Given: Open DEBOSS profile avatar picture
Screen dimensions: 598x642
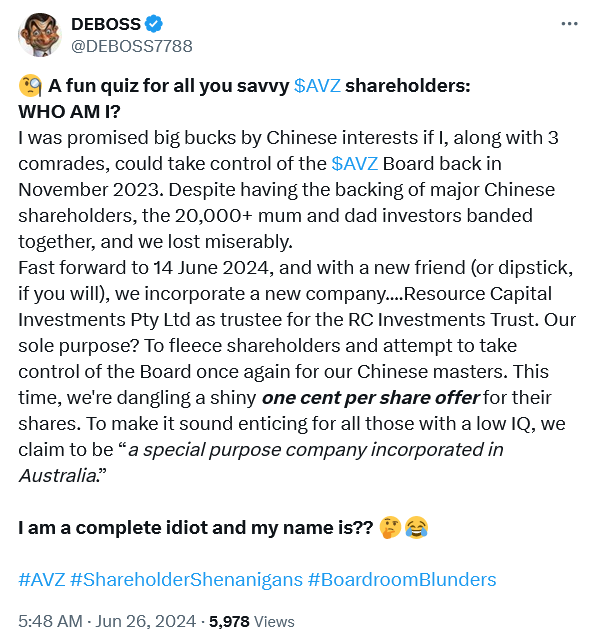Looking at the screenshot, I should coord(40,34).
